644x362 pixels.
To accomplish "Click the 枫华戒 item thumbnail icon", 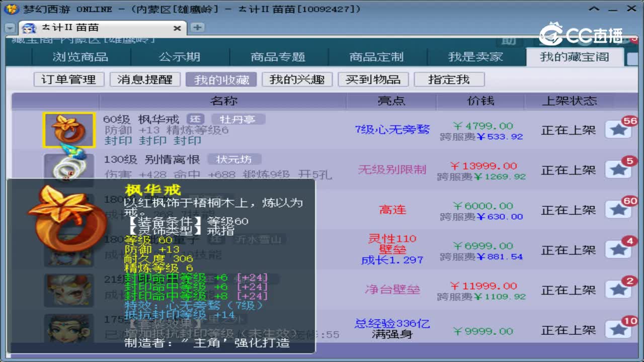I will click(69, 130).
